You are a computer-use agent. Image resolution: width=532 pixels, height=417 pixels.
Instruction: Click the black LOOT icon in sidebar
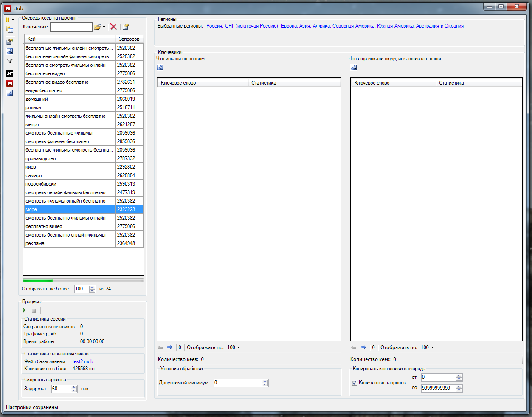[x=10, y=73]
